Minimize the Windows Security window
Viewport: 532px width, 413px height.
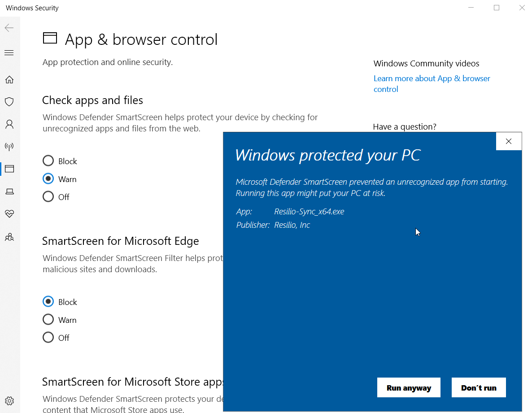tap(471, 8)
